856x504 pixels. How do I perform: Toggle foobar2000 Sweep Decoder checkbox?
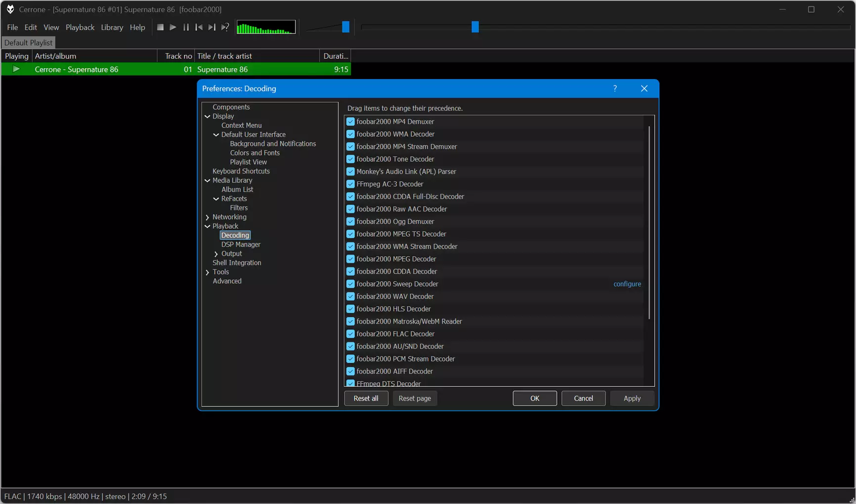pyautogui.click(x=350, y=284)
